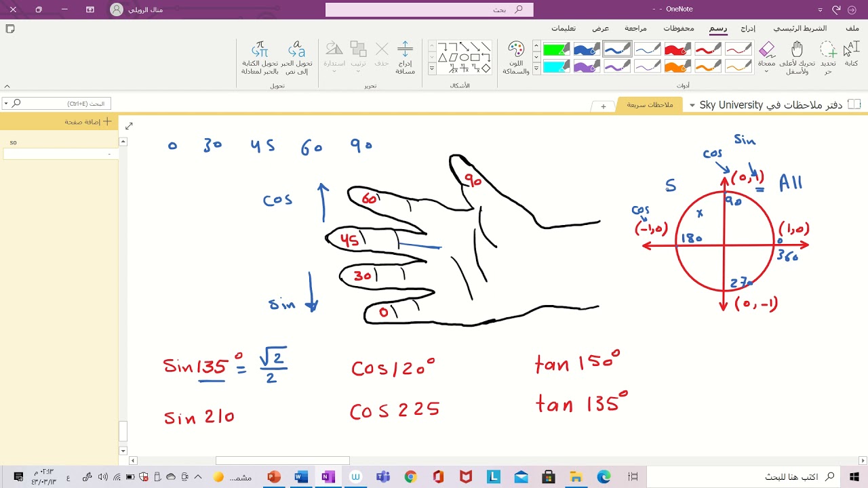Expand the pens gallery more arrow
This screenshot has width=868, height=488.
(536, 68)
